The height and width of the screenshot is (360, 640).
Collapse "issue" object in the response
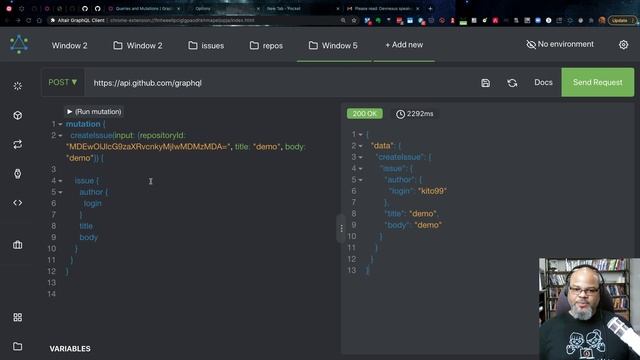pos(360,169)
